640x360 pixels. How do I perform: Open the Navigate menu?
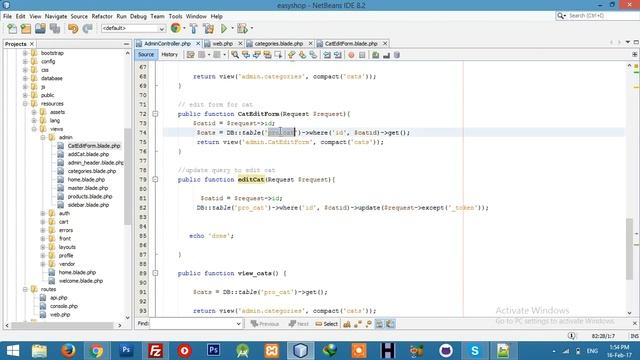(56, 16)
